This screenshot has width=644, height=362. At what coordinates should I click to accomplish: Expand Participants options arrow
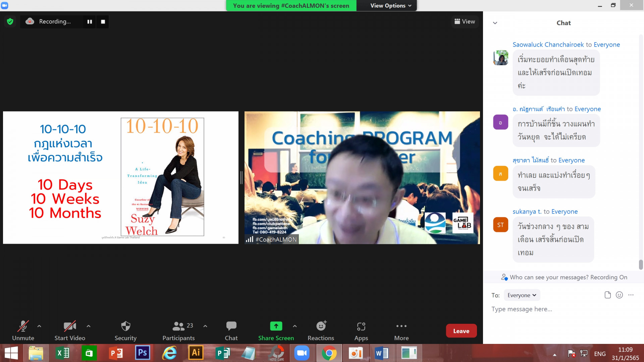point(205,326)
